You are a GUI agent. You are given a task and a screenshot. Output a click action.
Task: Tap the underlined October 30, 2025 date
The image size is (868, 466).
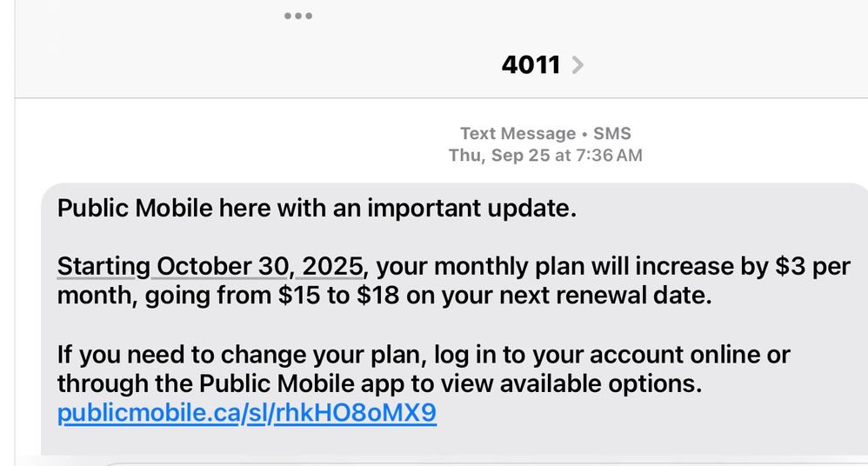[x=261, y=265]
